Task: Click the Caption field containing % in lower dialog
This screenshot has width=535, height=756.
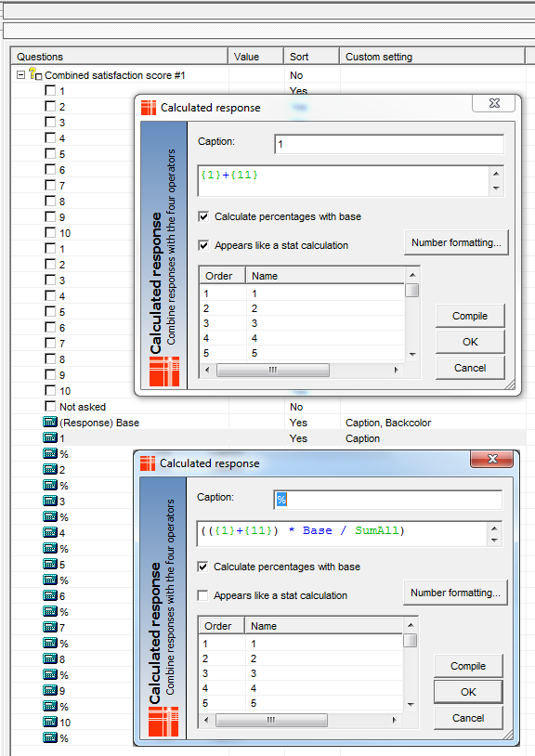Action: pyautogui.click(x=388, y=500)
